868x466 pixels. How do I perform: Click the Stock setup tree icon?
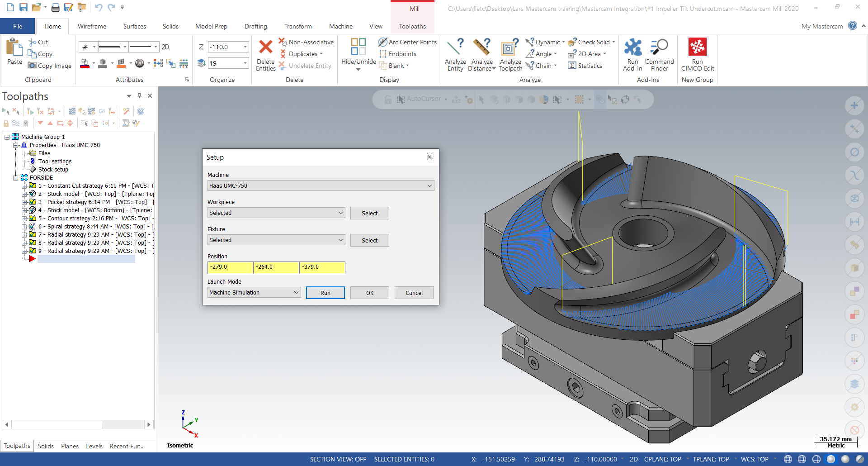click(x=33, y=169)
